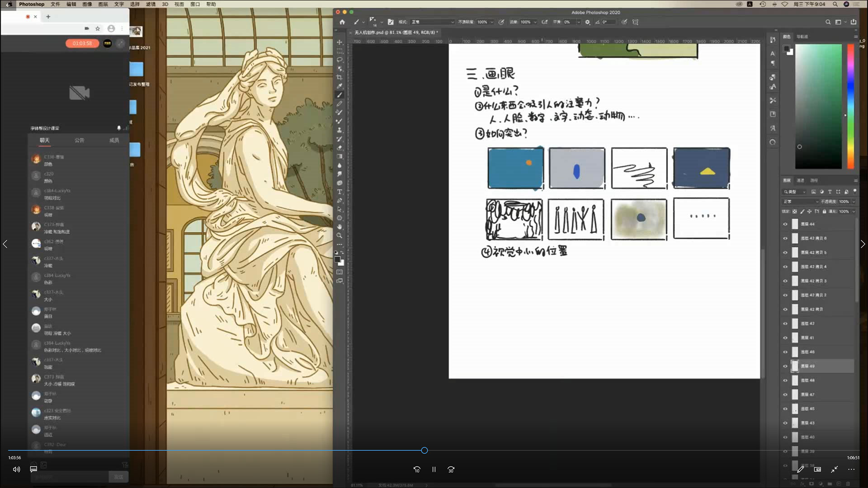Hide layer 图层 42 拷贝 6
The image size is (868, 488).
[x=785, y=238]
